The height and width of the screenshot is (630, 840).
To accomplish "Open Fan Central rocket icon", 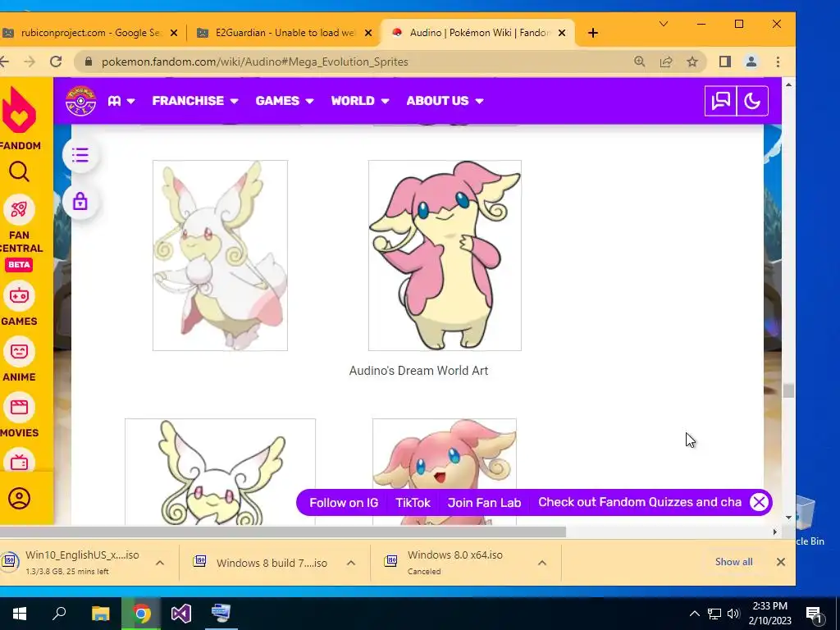I will coord(19,209).
